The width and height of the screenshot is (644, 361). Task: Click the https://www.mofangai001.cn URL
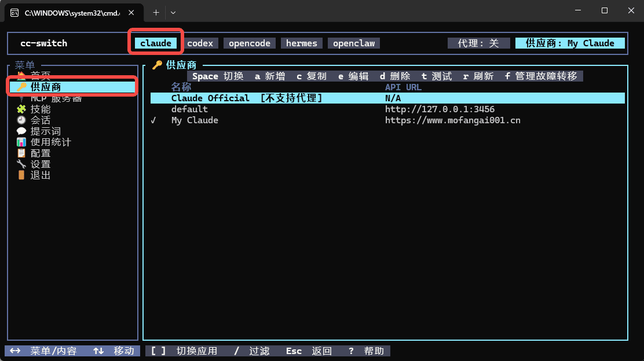[453, 120]
